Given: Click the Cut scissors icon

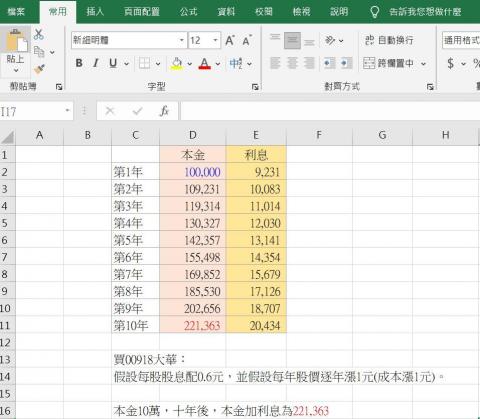Looking at the screenshot, I should [39, 34].
